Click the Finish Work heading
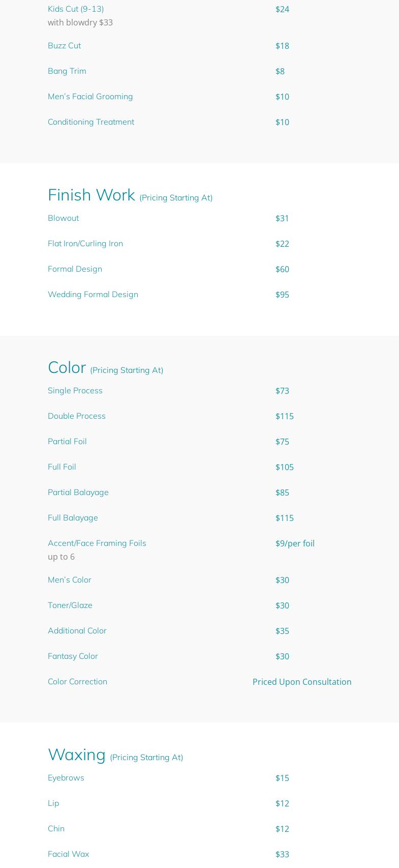Image resolution: width=399 pixels, height=868 pixels. coord(91,194)
